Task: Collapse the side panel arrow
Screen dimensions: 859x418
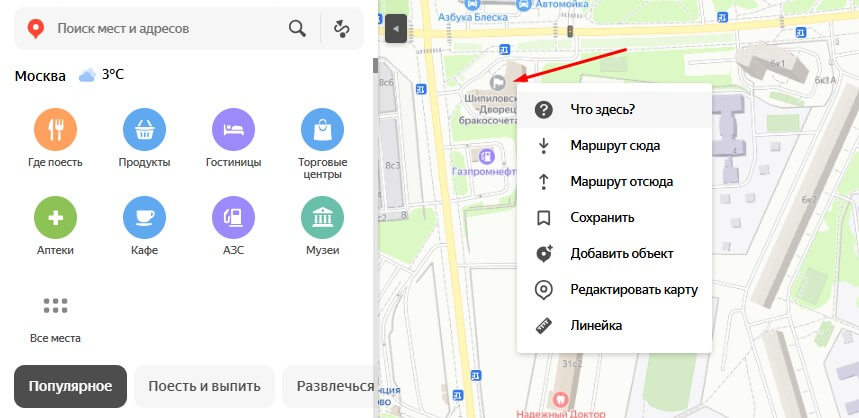Action: pos(396,28)
